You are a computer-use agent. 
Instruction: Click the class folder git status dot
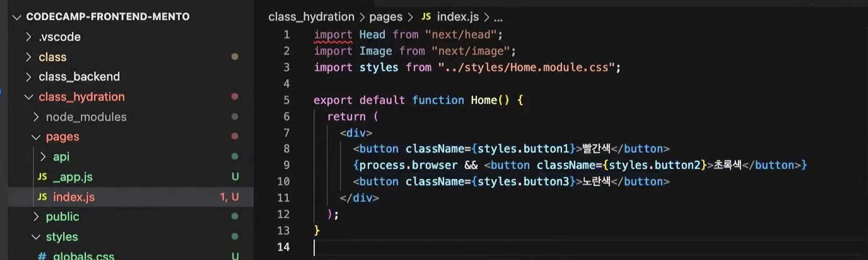235,57
